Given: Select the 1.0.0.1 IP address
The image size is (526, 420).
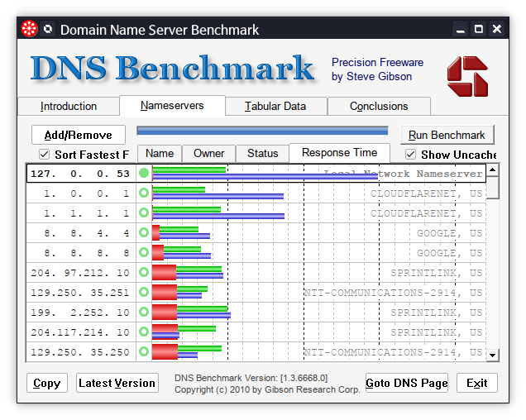Looking at the screenshot, I should tap(87, 193).
